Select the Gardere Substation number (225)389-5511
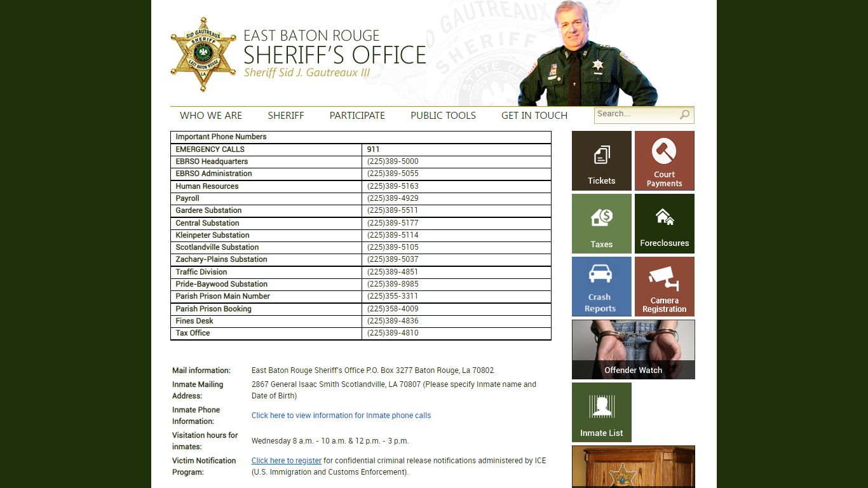868x488 pixels. tap(393, 210)
